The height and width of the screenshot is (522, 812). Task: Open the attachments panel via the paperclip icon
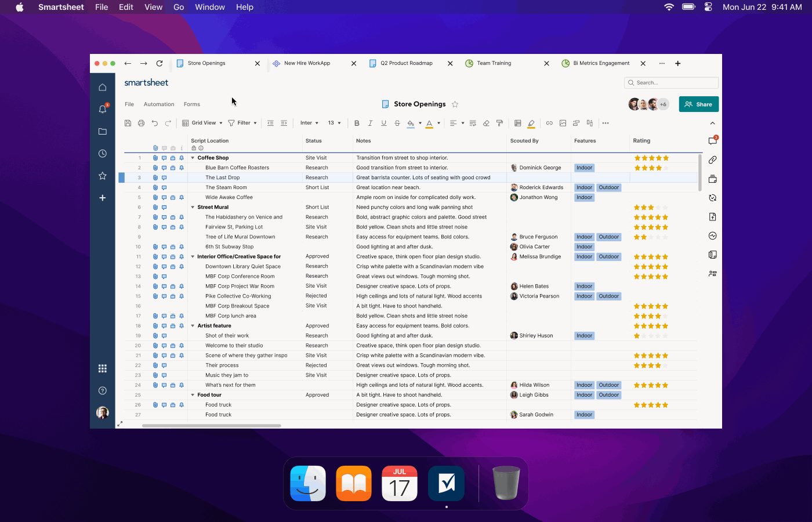[712, 160]
